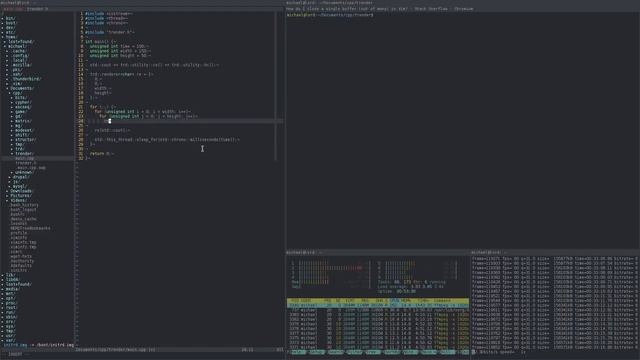Screen dimensions: 640x360
Task: Select the unknown/ folder
Action: tap(24, 172)
